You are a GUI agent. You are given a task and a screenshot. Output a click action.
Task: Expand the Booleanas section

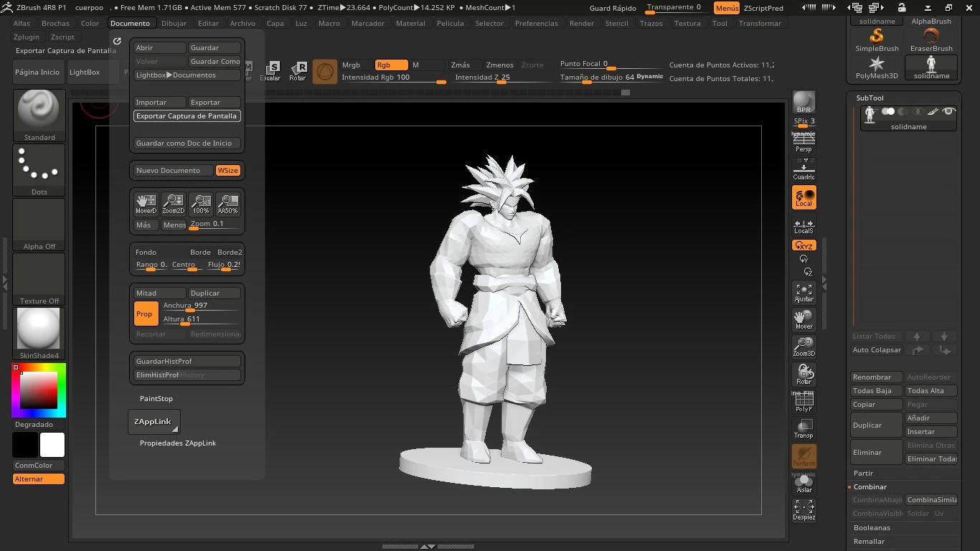click(872, 528)
